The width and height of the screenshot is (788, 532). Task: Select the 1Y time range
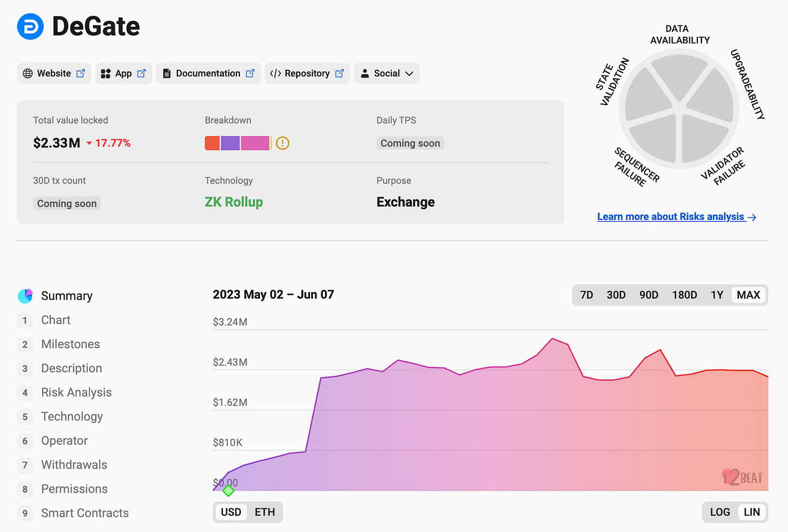(x=717, y=295)
